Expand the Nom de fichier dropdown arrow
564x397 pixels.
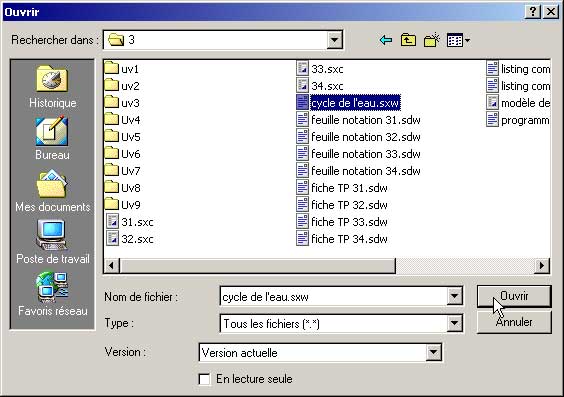pos(454,297)
